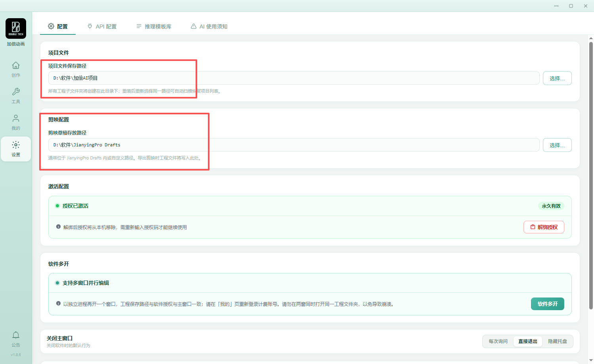Select 隐藏托盘 close-window option
Viewport: 594px width, 364px height.
tap(558, 341)
